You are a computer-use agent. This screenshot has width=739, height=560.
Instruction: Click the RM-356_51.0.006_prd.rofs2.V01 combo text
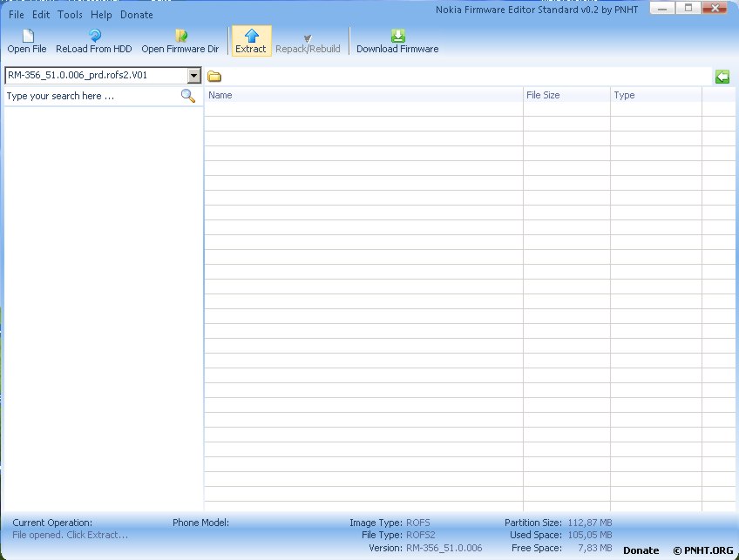point(78,75)
